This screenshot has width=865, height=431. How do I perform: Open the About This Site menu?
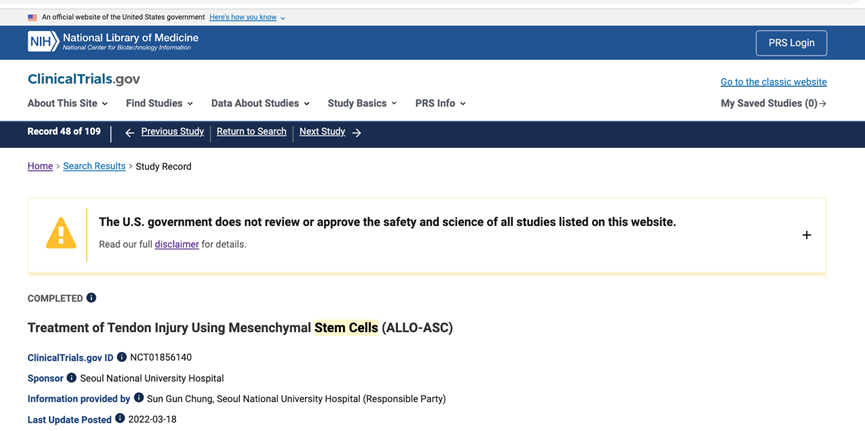(x=67, y=103)
